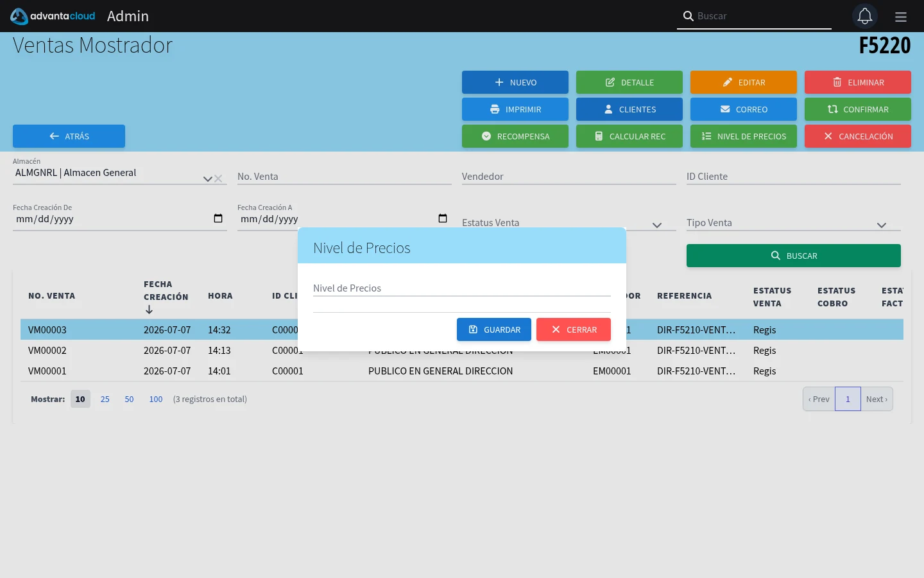Image resolution: width=924 pixels, height=578 pixels.
Task: Select the VM00001 sale row
Action: pos(462,371)
